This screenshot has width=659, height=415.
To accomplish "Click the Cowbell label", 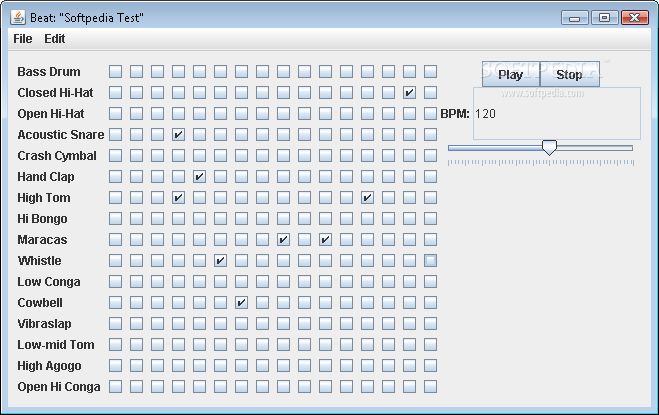I will [40, 303].
